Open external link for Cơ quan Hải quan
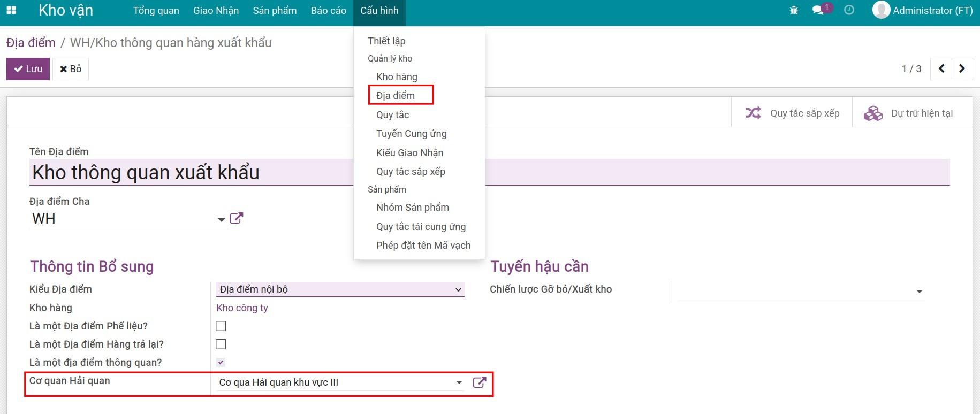 click(x=480, y=382)
